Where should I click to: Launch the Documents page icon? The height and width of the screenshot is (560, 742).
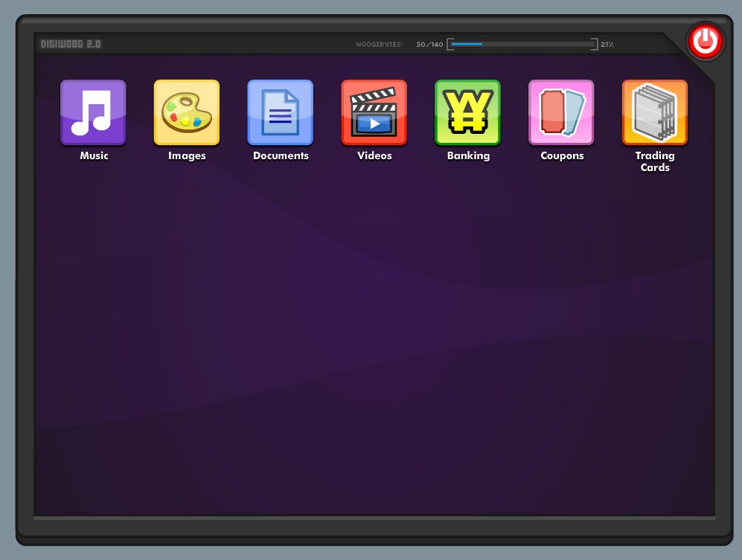click(281, 112)
